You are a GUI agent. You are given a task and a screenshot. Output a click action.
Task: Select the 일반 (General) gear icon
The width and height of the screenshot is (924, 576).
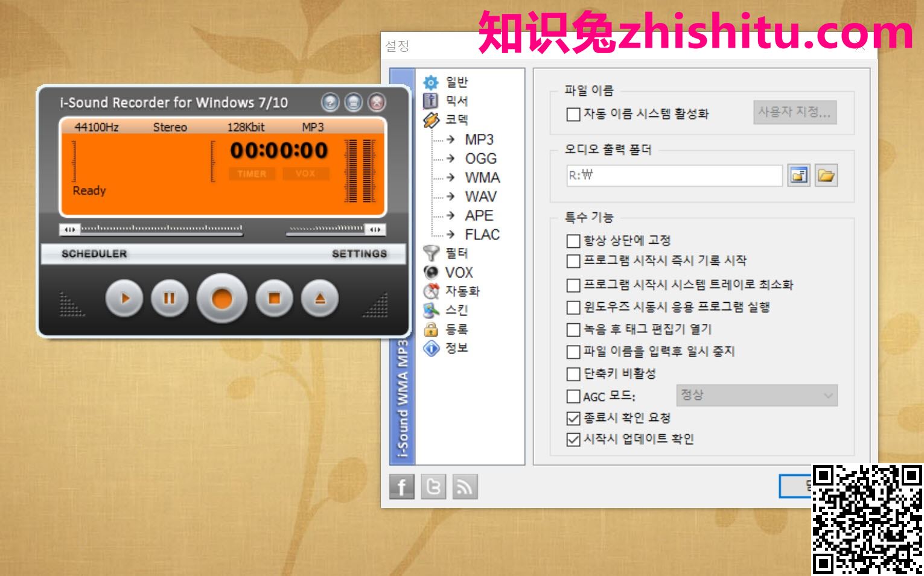click(x=431, y=82)
